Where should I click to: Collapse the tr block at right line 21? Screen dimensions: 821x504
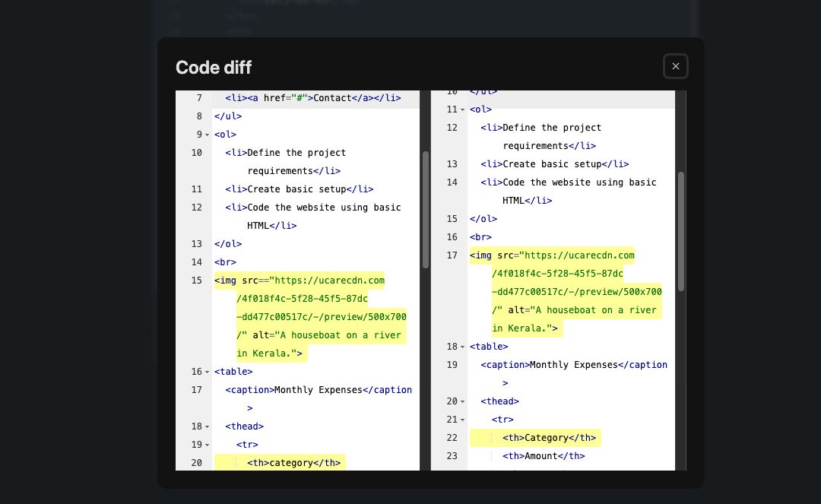(462, 420)
